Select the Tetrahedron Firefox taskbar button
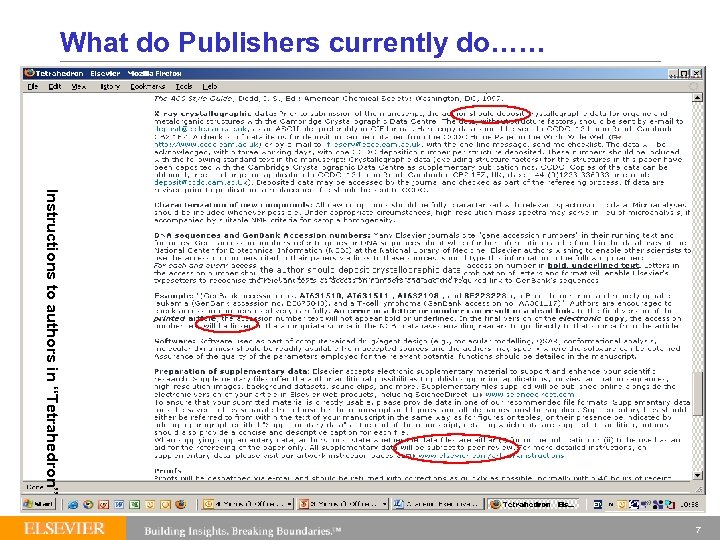This screenshot has width=720, height=540. point(533,504)
